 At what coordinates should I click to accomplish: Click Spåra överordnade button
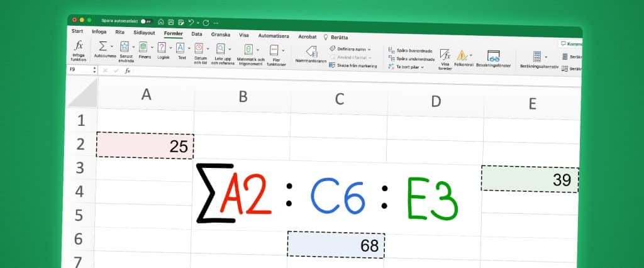[x=411, y=50]
